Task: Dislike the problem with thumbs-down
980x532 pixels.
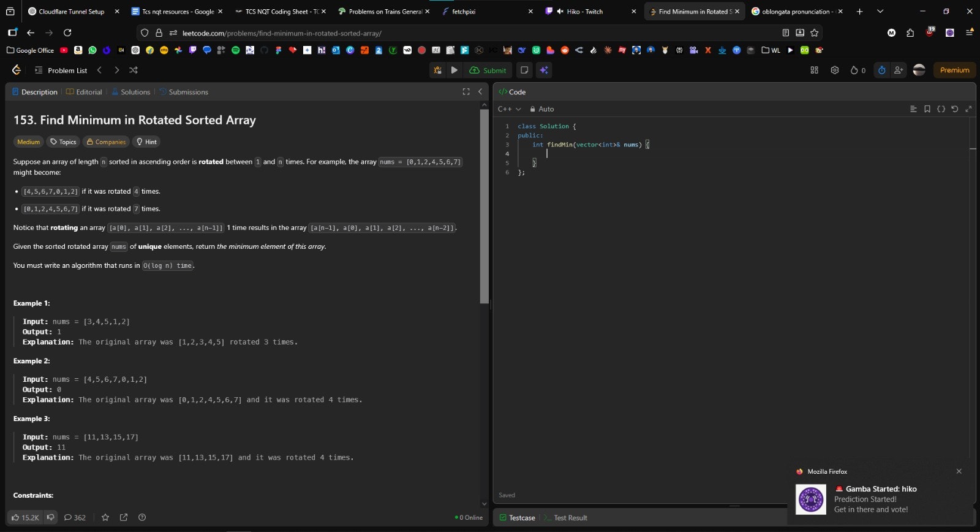Action: point(51,517)
